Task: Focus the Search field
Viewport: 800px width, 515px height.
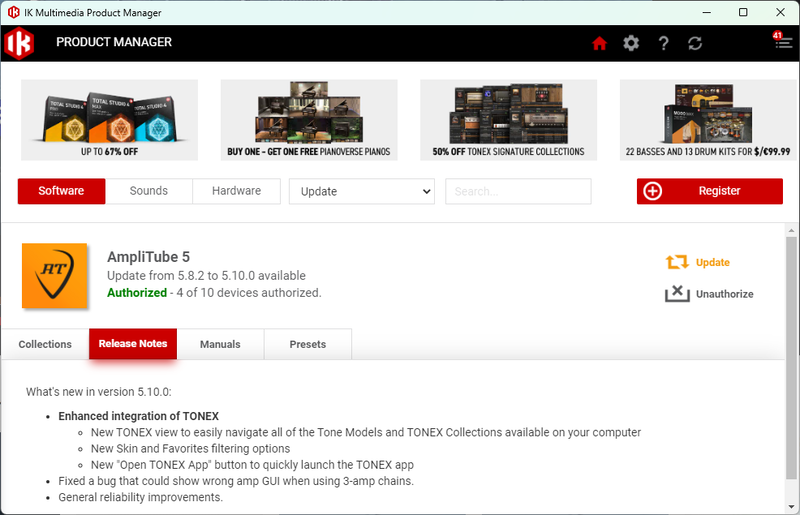Action: coord(518,191)
